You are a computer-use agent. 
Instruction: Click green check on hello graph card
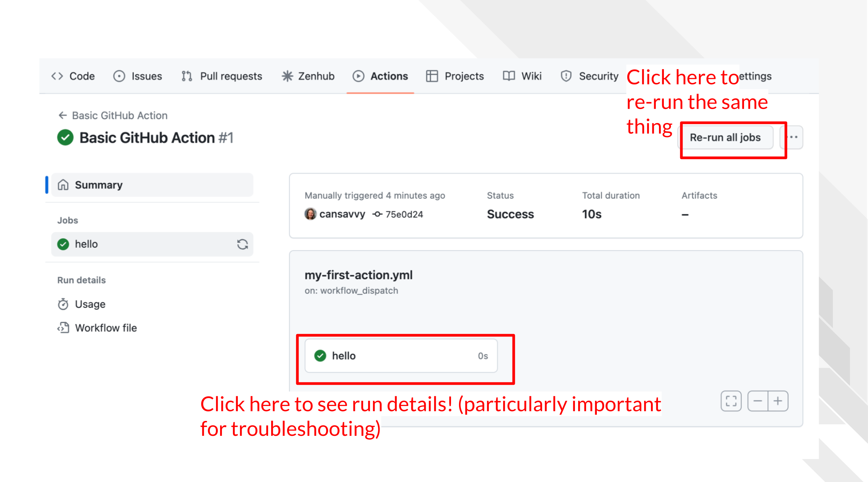pos(320,356)
